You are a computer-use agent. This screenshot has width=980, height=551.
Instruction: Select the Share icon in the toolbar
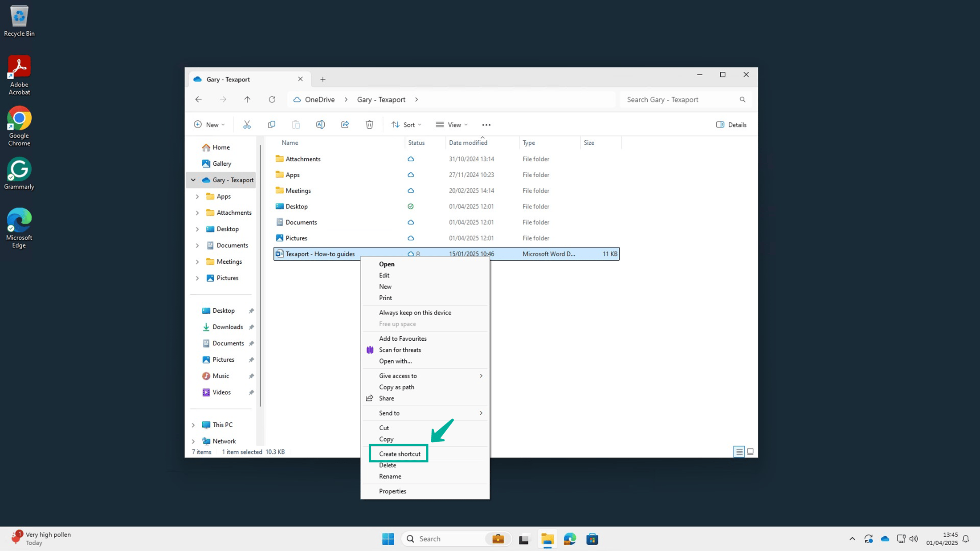coord(345,124)
